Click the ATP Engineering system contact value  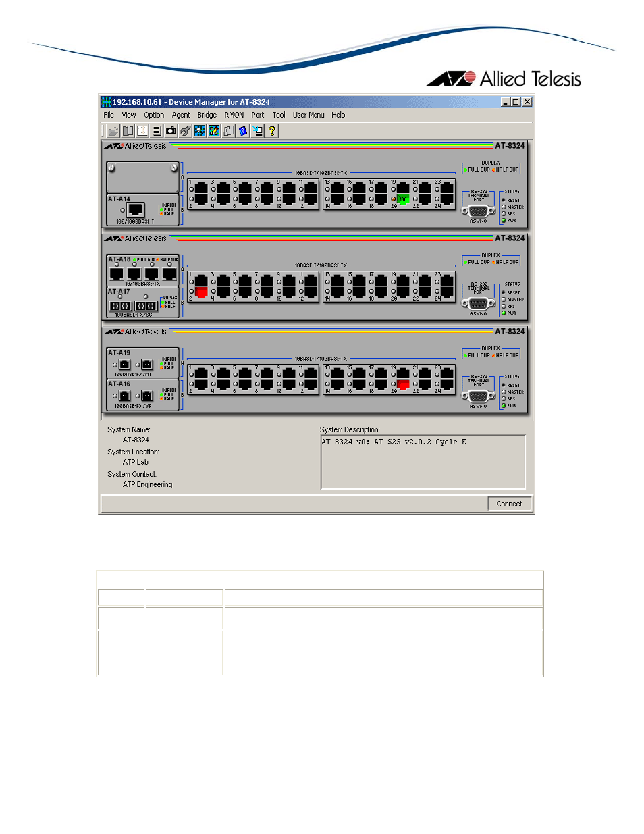[x=147, y=484]
